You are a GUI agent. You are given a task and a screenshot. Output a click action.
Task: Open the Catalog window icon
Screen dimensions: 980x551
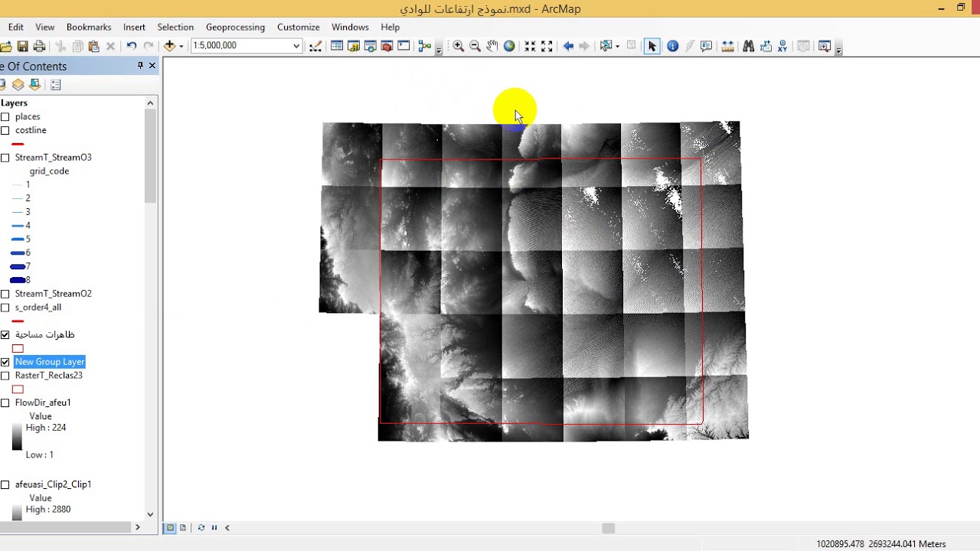[353, 46]
